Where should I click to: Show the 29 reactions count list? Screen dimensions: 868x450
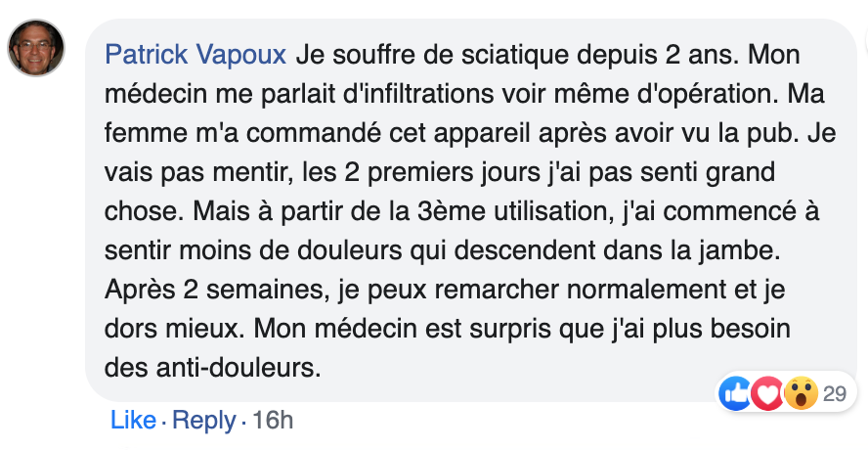(x=834, y=393)
